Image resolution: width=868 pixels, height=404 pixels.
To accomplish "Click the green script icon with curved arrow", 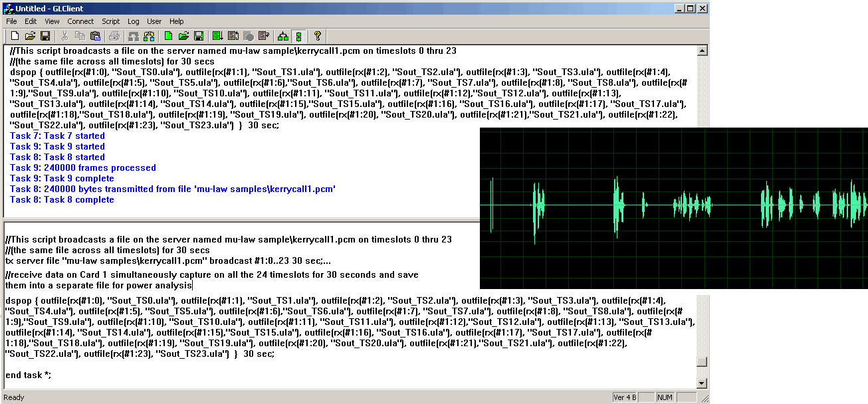I will click(264, 35).
